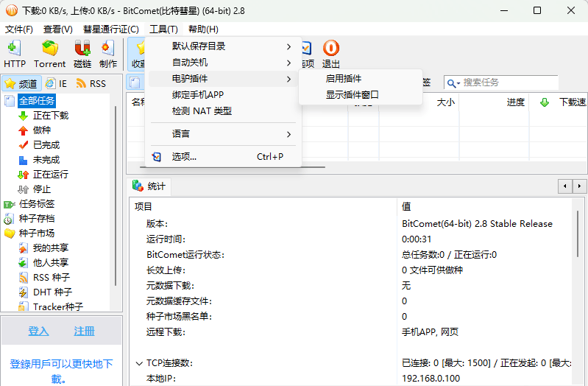Open the 彗星通行证(C) menu
Image resolution: width=588 pixels, height=386 pixels.
pyautogui.click(x=111, y=29)
